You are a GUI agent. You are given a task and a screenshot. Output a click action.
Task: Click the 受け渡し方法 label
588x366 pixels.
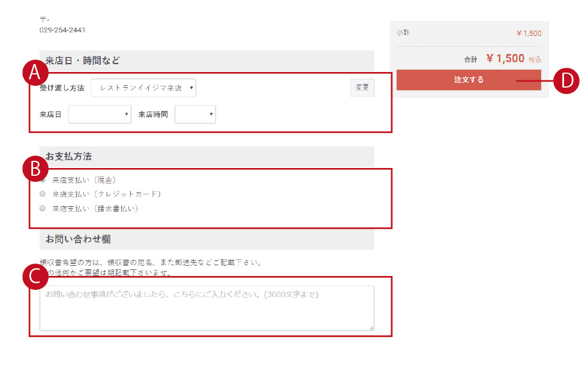point(62,88)
